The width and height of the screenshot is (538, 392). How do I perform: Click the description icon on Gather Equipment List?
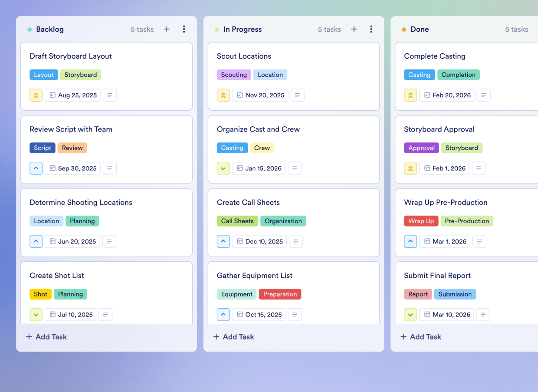295,314
